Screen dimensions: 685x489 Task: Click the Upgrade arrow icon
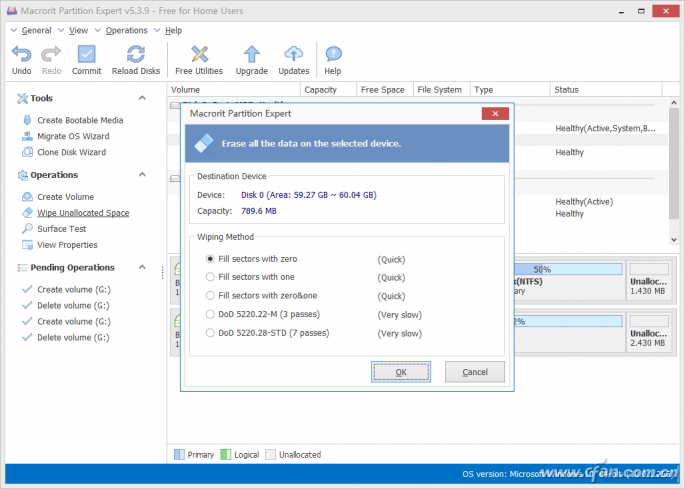click(252, 54)
